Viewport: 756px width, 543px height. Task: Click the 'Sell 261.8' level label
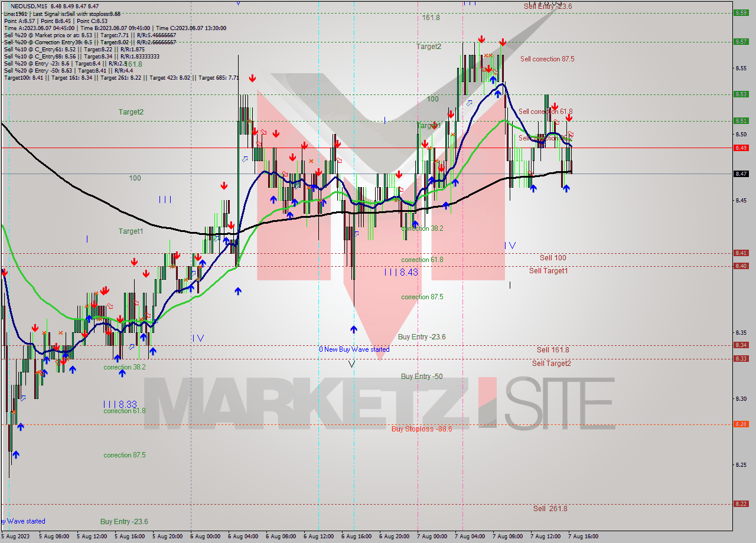click(550, 509)
